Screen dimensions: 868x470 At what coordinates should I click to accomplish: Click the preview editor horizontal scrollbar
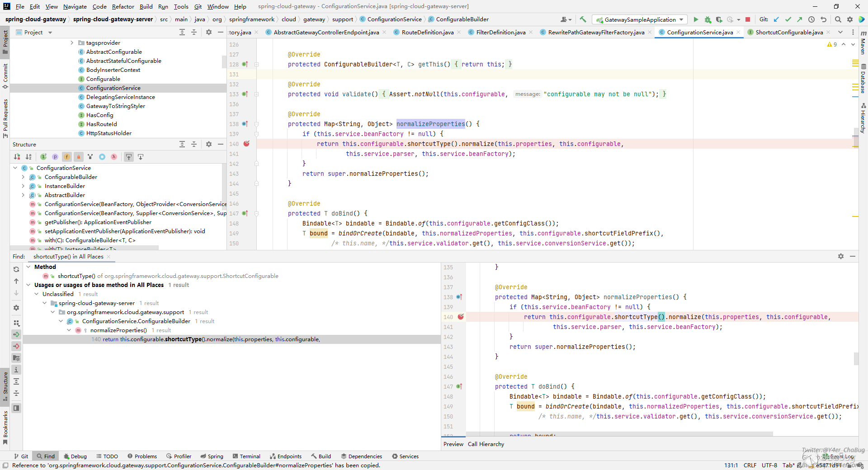point(619,434)
